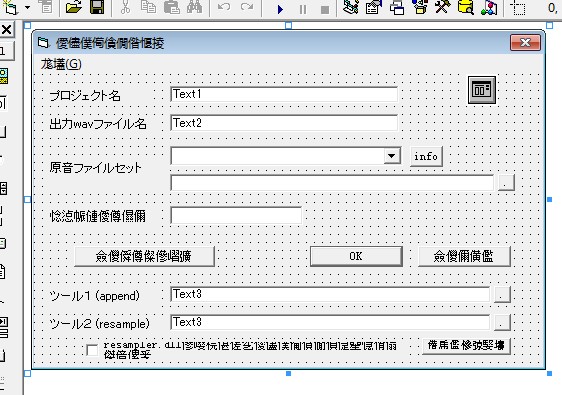Click the form's bottom-middle sizing handle
The image size is (562, 395).
(289, 373)
